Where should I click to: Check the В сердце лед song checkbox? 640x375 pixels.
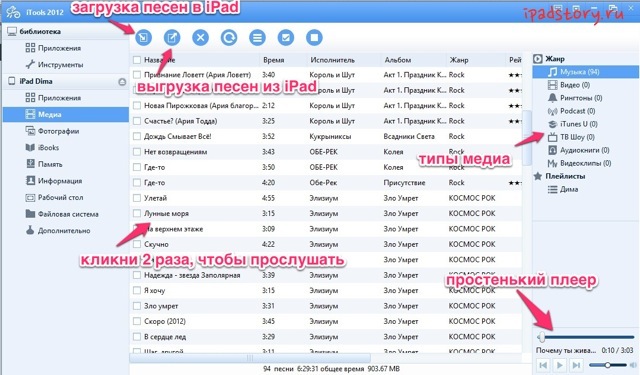(x=137, y=337)
